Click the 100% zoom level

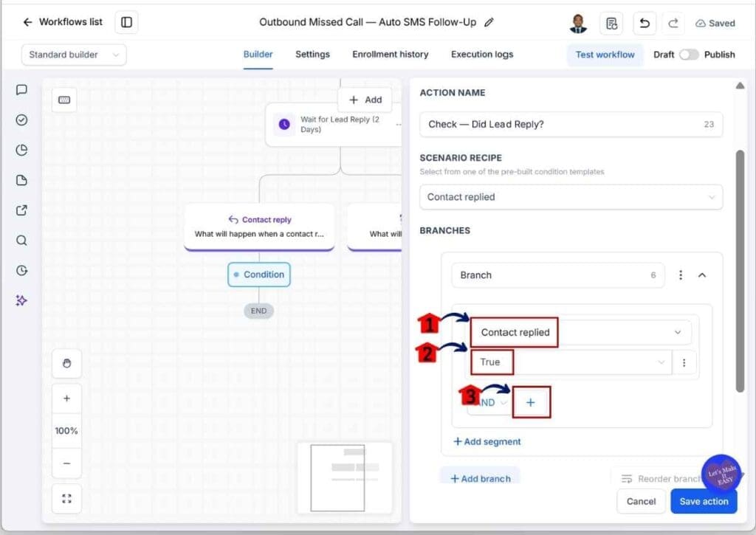(x=66, y=430)
